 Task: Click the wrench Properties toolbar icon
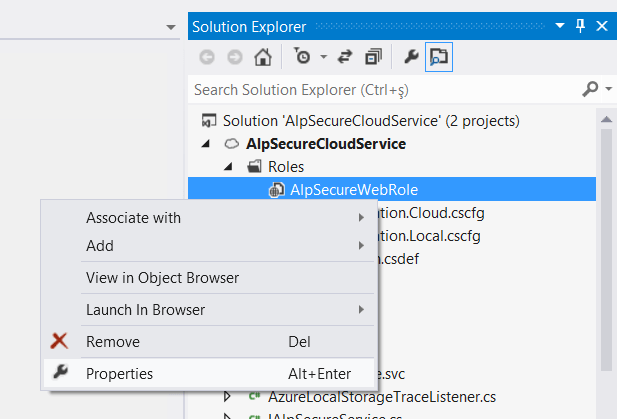pos(411,57)
